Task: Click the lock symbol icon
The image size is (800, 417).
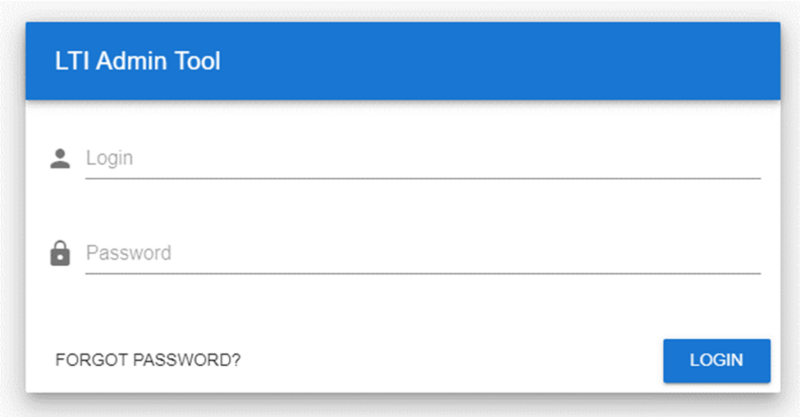Action: click(60, 254)
